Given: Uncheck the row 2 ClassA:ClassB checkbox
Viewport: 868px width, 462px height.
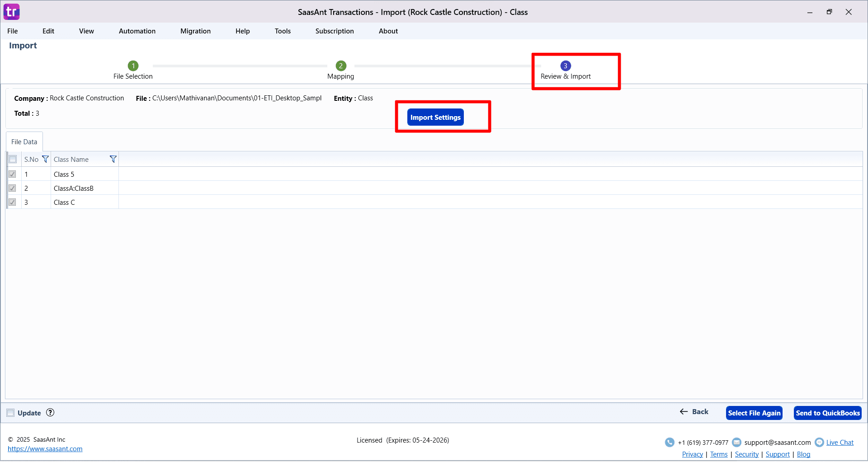Looking at the screenshot, I should pyautogui.click(x=12, y=188).
